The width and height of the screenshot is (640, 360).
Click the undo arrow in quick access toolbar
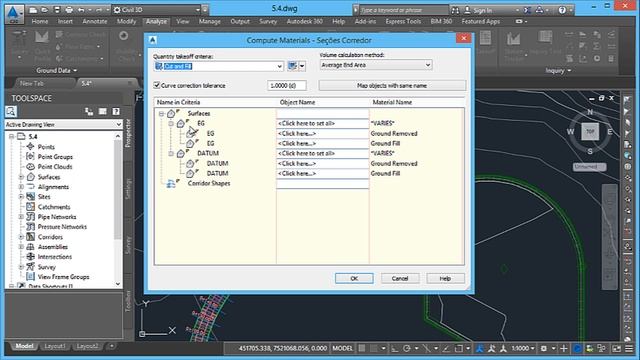click(81, 10)
